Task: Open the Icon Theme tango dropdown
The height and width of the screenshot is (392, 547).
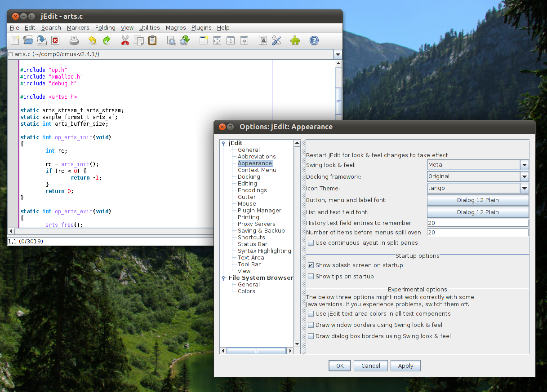Action: point(525,188)
